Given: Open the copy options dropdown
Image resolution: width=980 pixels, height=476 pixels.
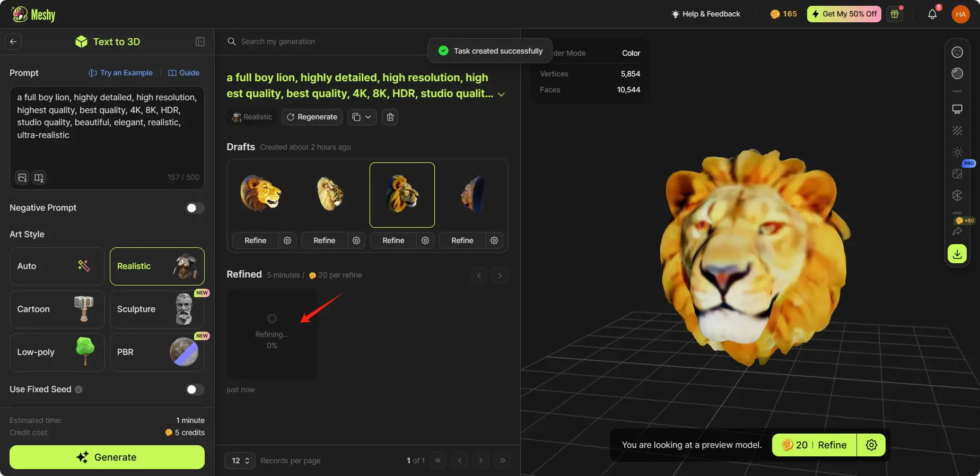Looking at the screenshot, I should [x=362, y=117].
